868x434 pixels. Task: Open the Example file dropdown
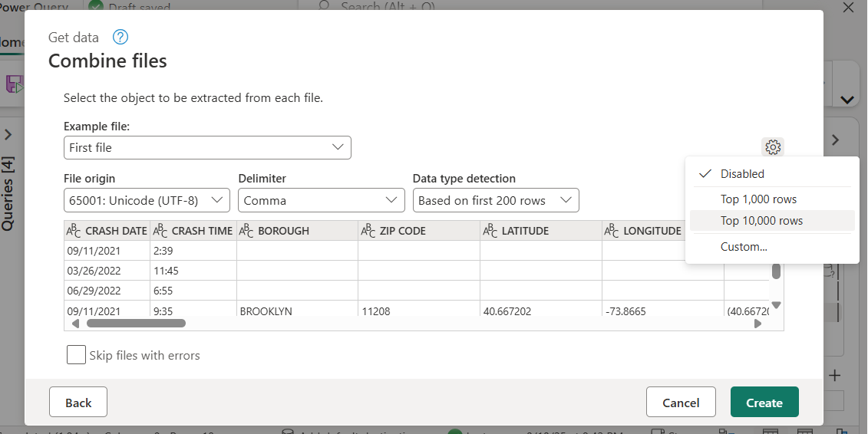click(x=207, y=148)
